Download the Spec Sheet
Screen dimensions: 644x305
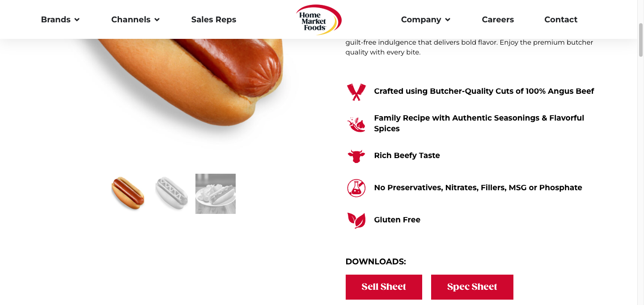point(472,287)
